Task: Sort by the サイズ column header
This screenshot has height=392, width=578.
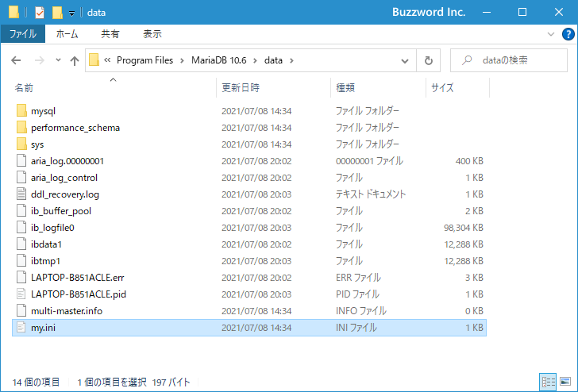Action: 442,87
